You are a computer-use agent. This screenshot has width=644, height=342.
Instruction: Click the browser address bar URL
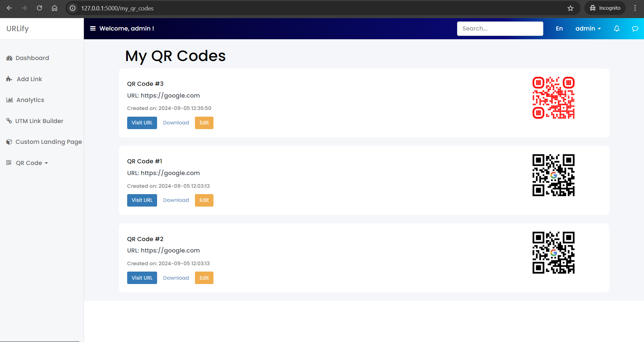tap(117, 8)
